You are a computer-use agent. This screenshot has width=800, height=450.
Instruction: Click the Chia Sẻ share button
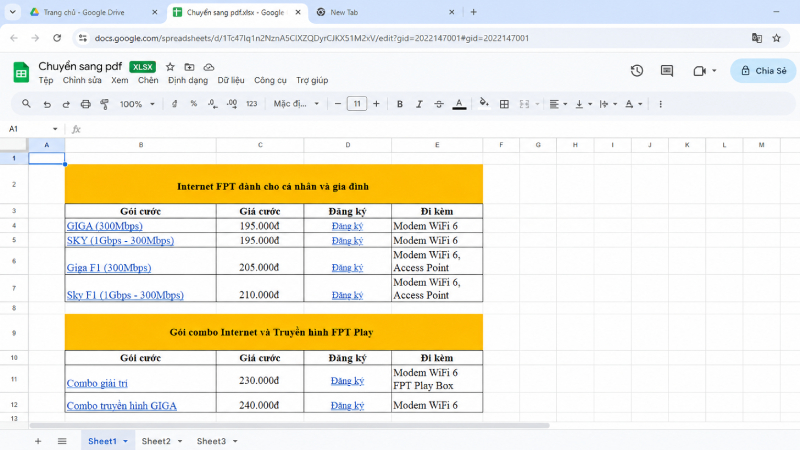(763, 71)
